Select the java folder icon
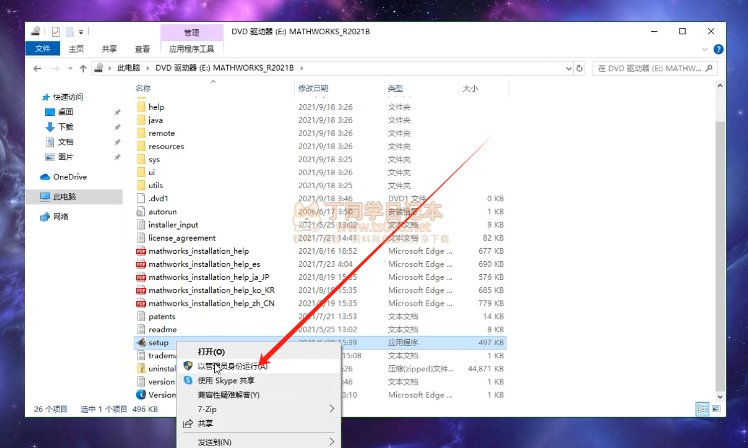The height and width of the screenshot is (448, 748). point(141,120)
